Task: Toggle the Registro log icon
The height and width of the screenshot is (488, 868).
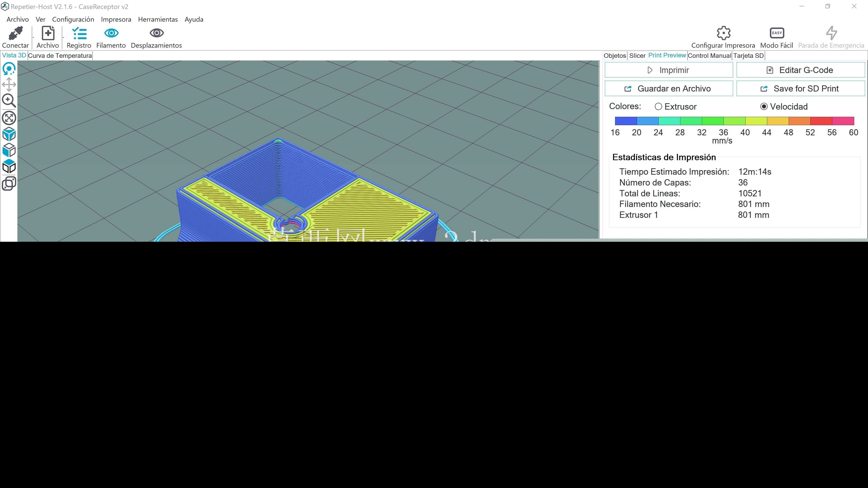Action: click(79, 33)
